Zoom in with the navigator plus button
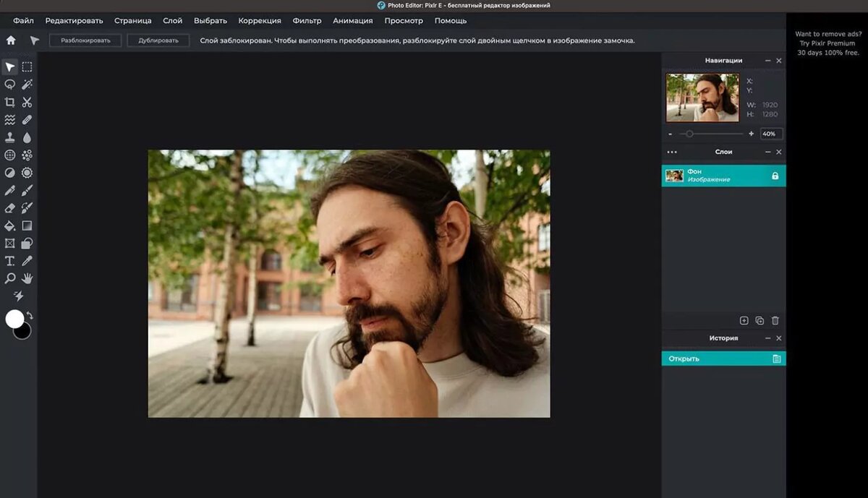 point(751,134)
